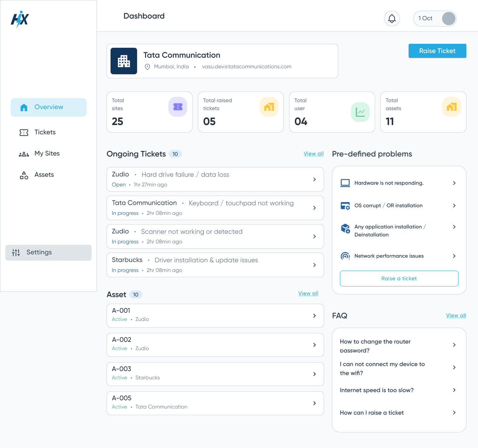The image size is (478, 448).
Task: Click the Total sites card value 25
Action: [118, 121]
